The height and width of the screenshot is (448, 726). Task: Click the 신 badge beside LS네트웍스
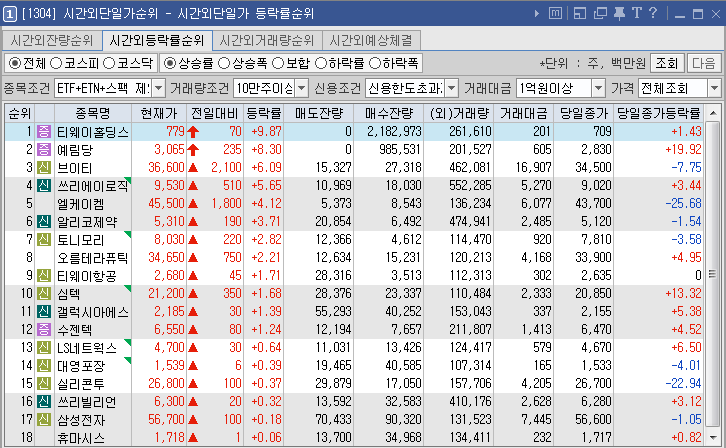(x=44, y=348)
